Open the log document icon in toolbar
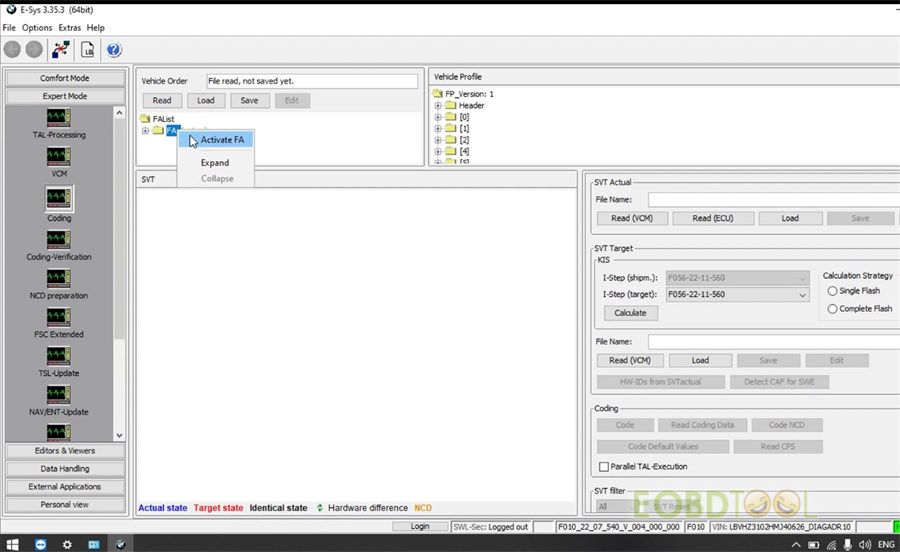The width and height of the screenshot is (900, 552). (x=87, y=50)
